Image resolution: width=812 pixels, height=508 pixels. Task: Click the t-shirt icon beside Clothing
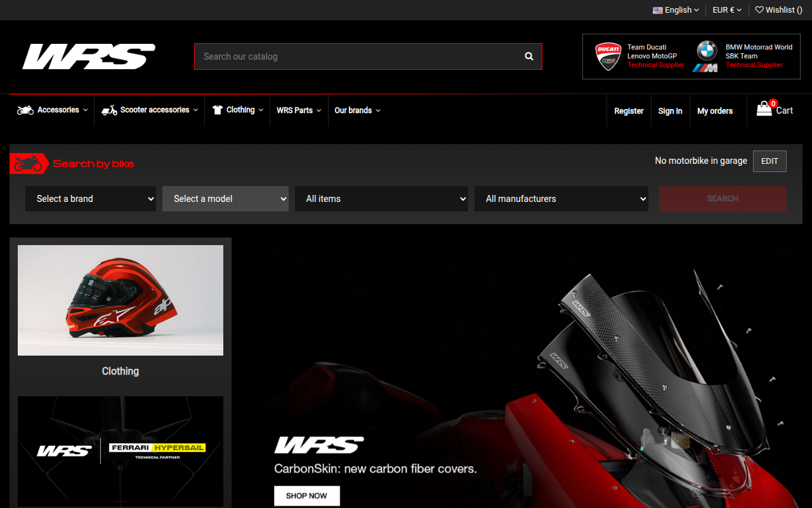point(218,110)
